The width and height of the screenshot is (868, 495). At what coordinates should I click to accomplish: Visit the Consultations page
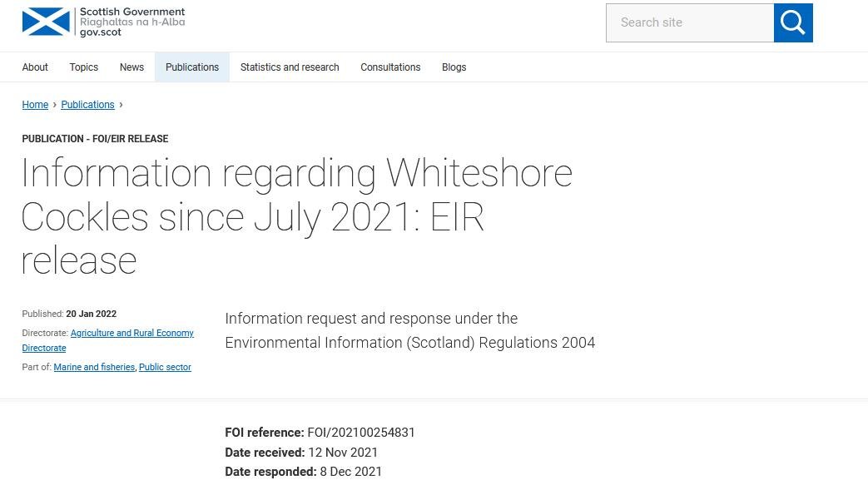click(390, 67)
